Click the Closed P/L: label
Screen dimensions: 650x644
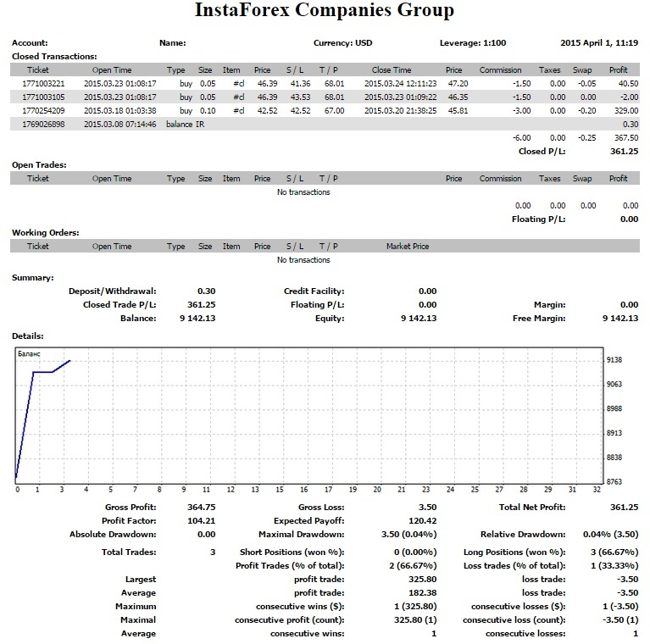542,152
